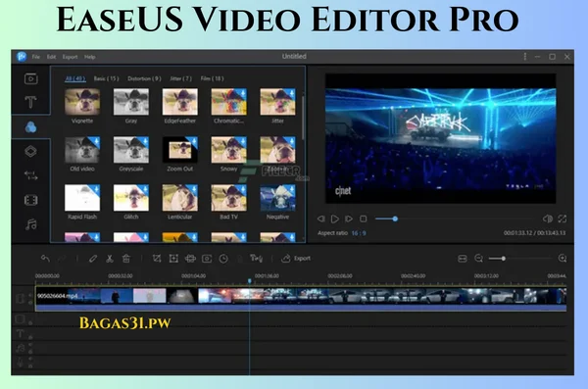Download the Negative filter via arrow badge
Viewport: 588px width, 389px height.
point(291,189)
